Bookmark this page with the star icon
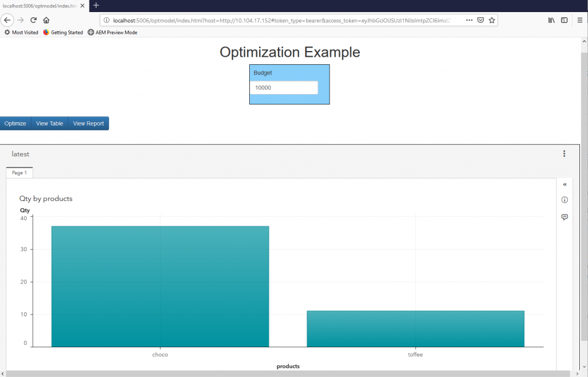Viewport: 588px width, 377px height. pyautogui.click(x=492, y=20)
